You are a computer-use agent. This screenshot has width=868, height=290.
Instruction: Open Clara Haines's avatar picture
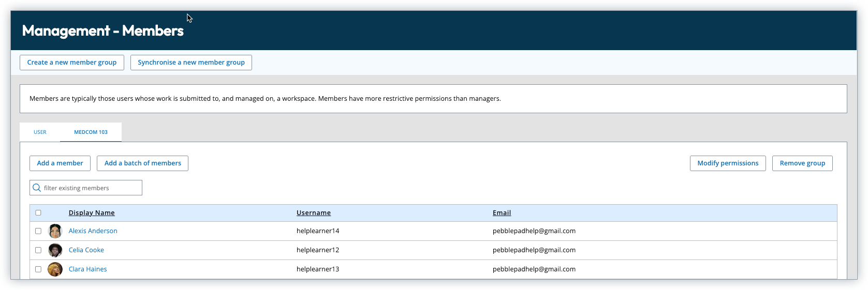tap(55, 269)
